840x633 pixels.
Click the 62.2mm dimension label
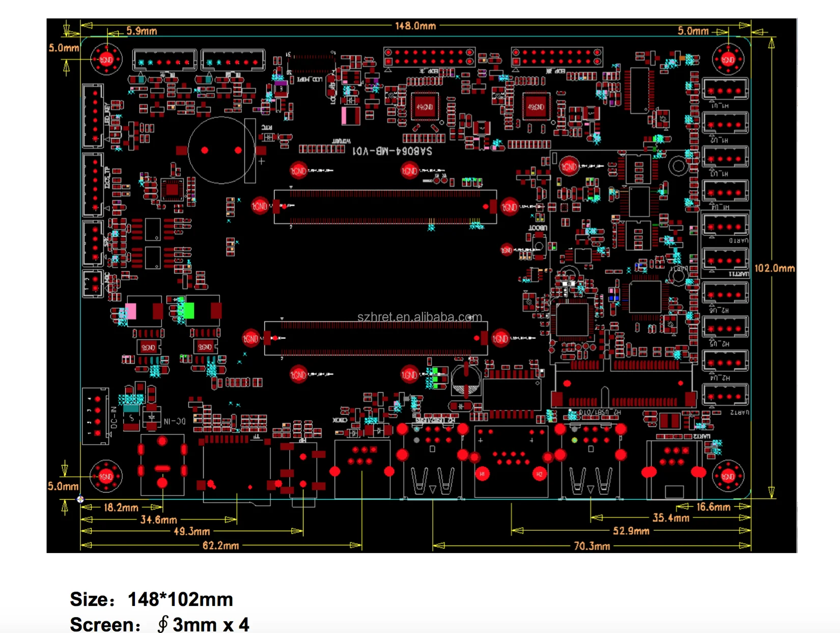220,546
